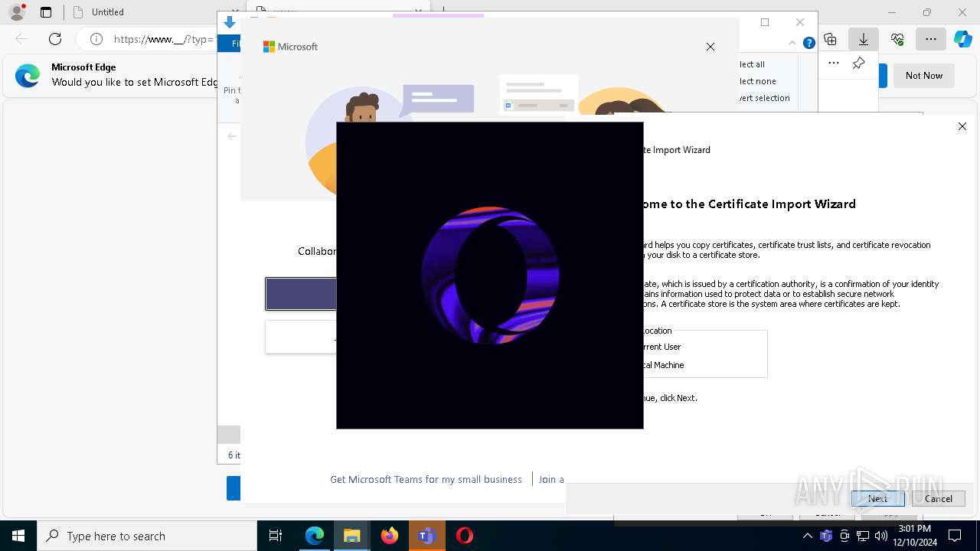This screenshot has width=980, height=551.
Task: Open Edge Collections icon
Action: (830, 39)
